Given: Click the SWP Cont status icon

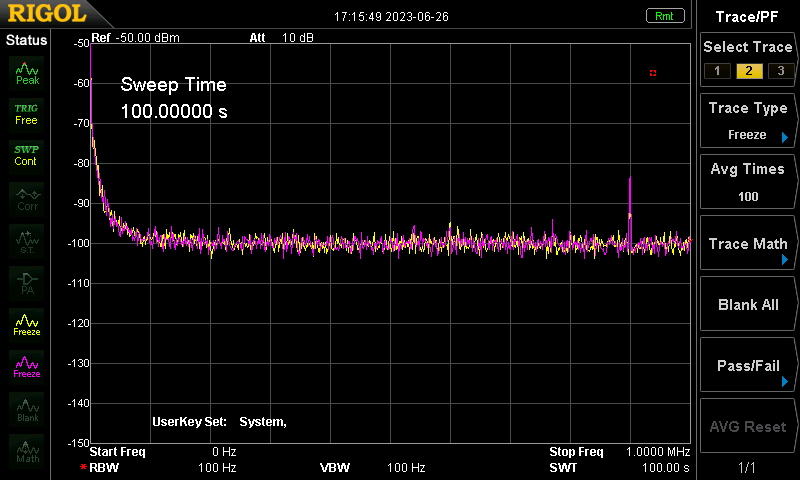Looking at the screenshot, I should click(27, 156).
